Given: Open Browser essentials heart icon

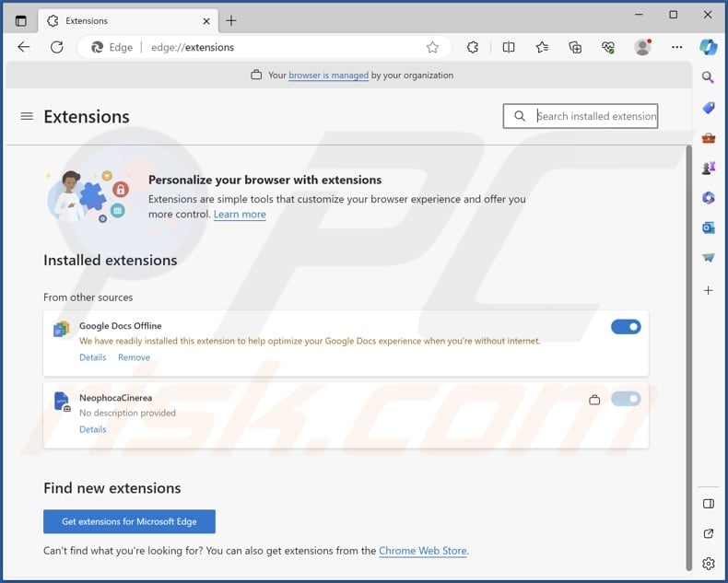Looking at the screenshot, I should click(x=608, y=47).
